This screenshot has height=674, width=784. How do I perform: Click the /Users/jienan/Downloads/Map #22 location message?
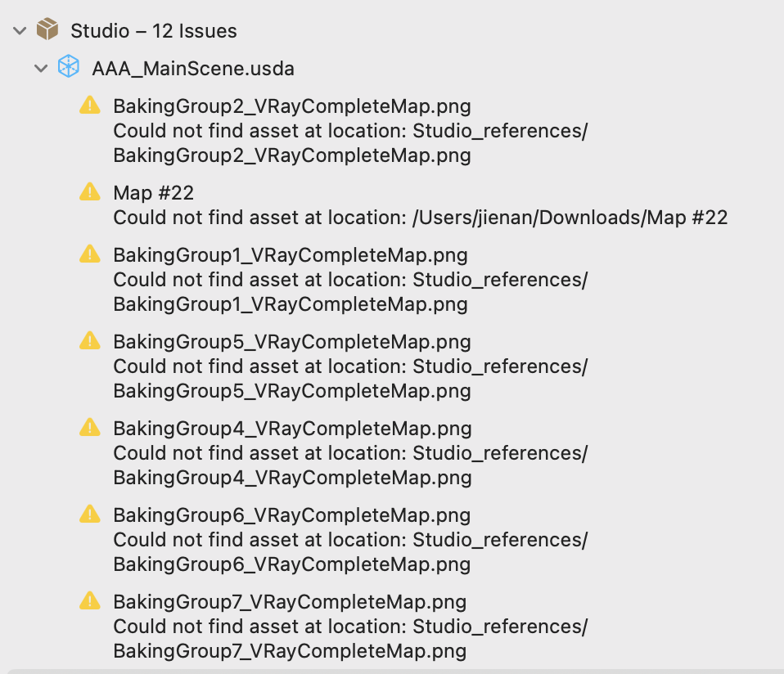point(421,218)
